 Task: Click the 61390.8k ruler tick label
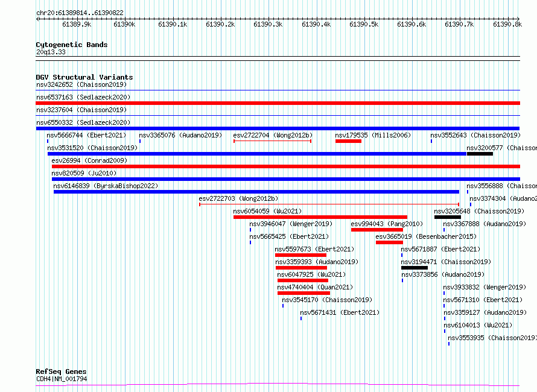click(507, 24)
